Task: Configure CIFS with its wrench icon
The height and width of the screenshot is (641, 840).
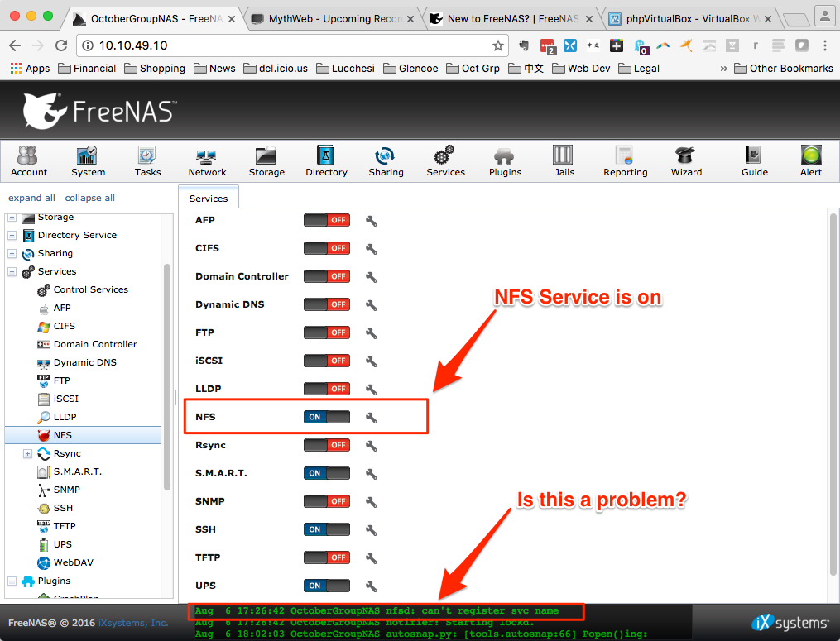Action: pyautogui.click(x=372, y=249)
